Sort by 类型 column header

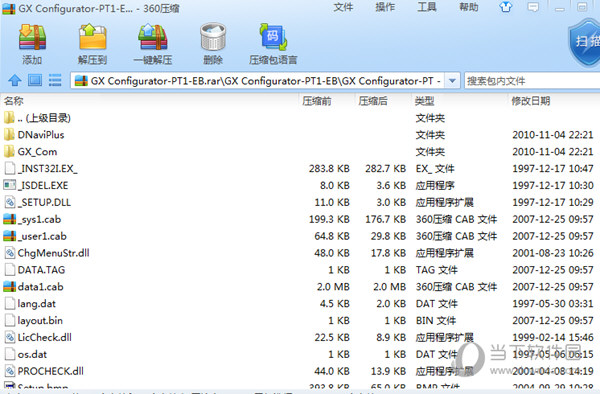[x=425, y=101]
